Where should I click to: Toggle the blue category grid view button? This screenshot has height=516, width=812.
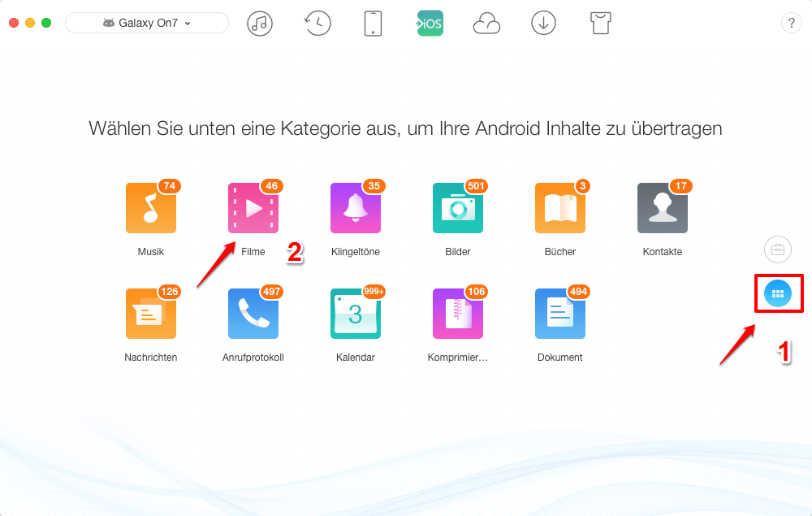click(x=778, y=293)
